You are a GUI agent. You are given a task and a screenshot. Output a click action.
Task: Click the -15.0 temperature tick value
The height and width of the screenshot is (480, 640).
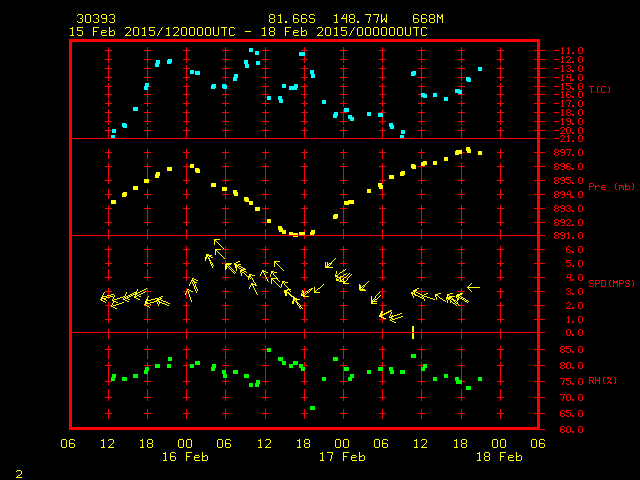coord(569,86)
